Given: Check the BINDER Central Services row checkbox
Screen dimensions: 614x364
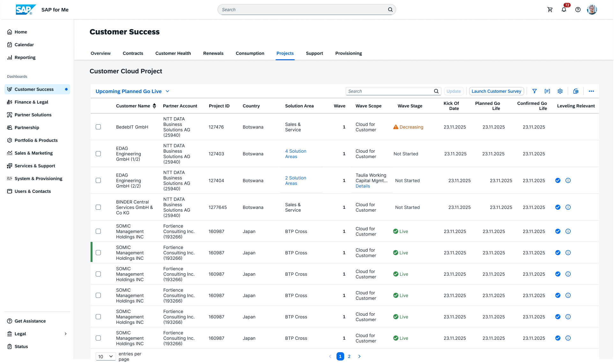Looking at the screenshot, I should click(x=98, y=207).
